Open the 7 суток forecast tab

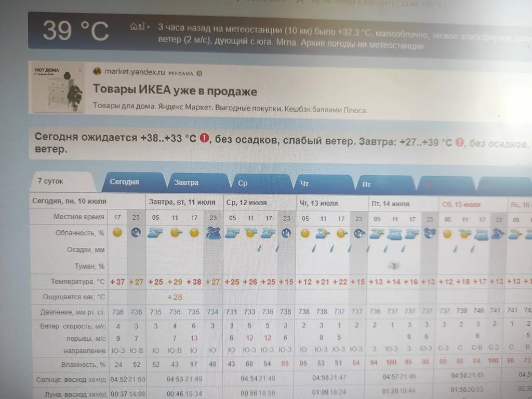(x=51, y=181)
